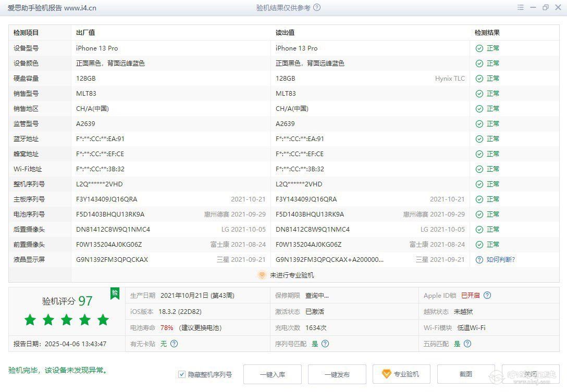Click help icon beside 五码匹配 是
The width and height of the screenshot is (567, 392).
click(467, 344)
